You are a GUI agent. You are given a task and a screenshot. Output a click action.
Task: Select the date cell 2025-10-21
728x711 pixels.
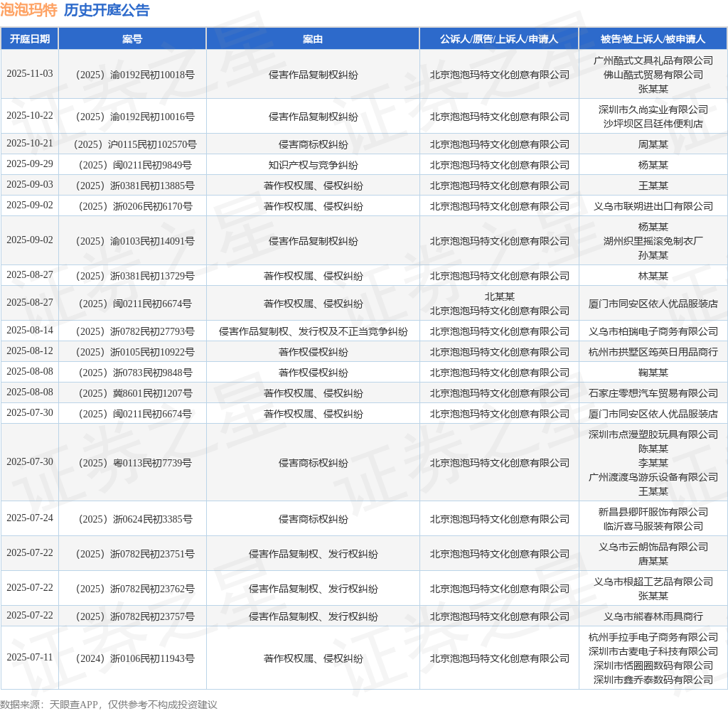pyautogui.click(x=30, y=144)
